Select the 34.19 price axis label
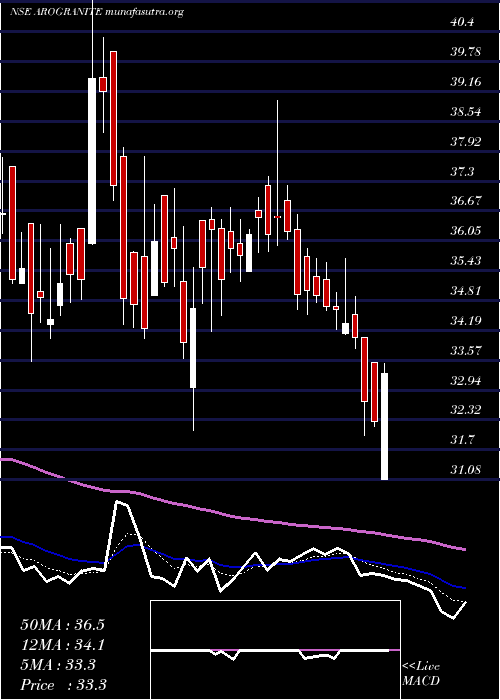500x700 pixels. 466,321
